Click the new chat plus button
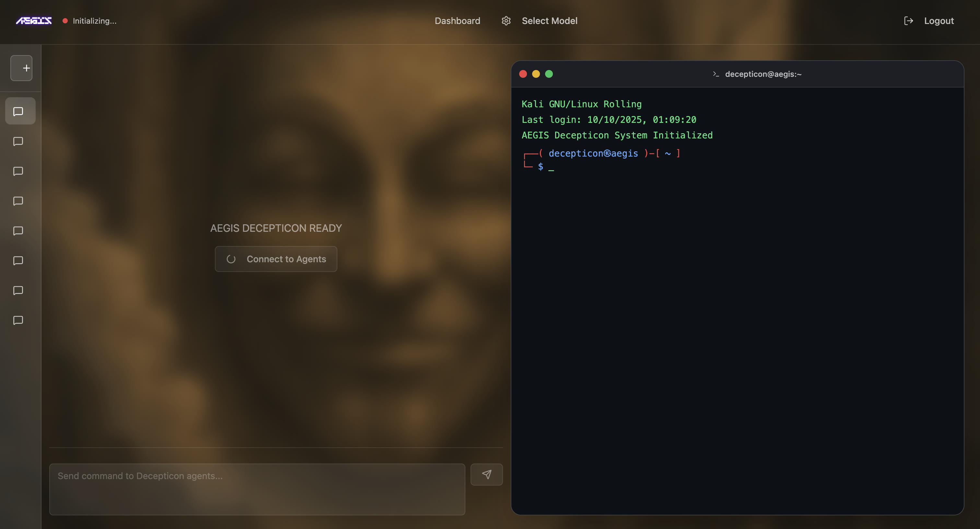The height and width of the screenshot is (529, 980). (21, 68)
